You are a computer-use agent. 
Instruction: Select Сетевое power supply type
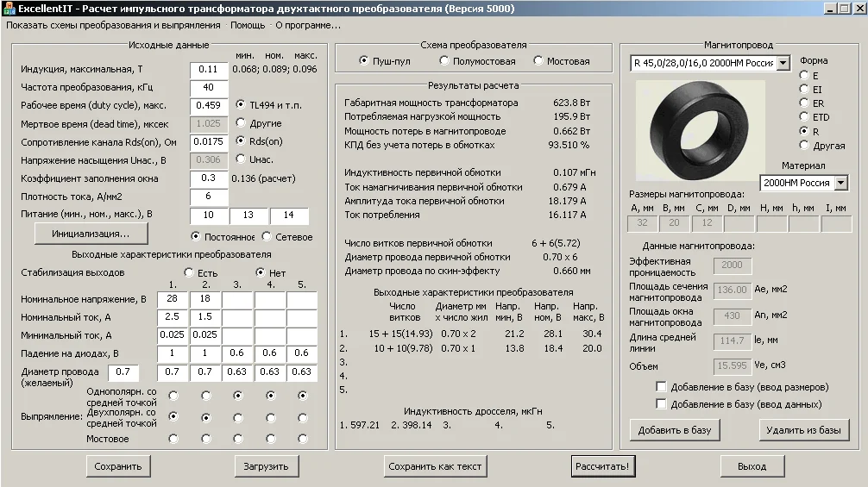coord(267,237)
